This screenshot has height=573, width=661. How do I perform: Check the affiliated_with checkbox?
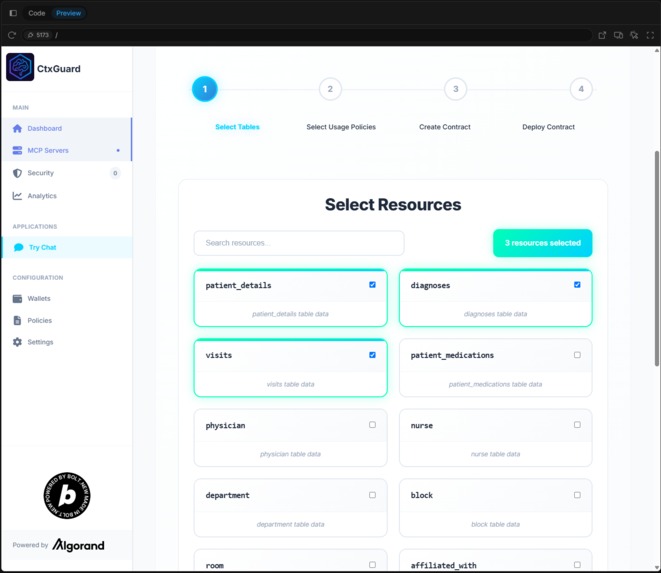pyautogui.click(x=577, y=565)
